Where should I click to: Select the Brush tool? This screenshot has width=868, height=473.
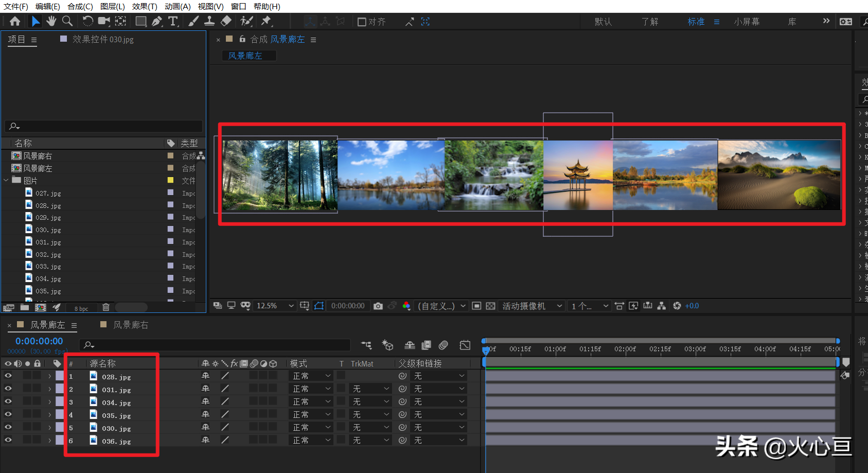[x=193, y=21]
